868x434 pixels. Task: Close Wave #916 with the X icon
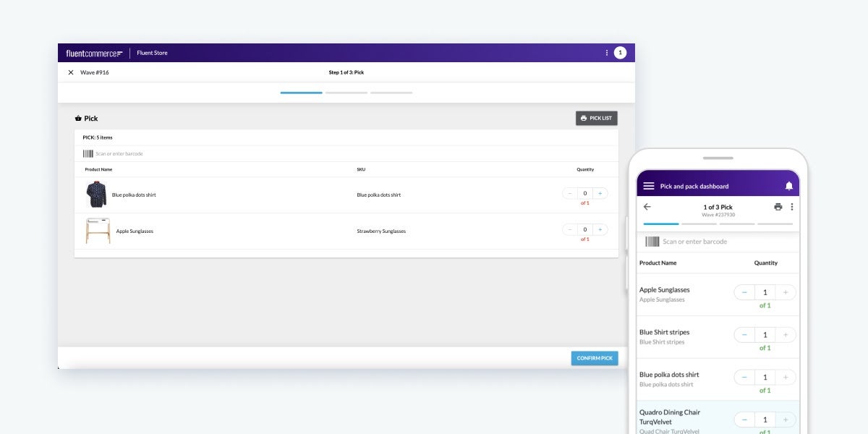70,72
